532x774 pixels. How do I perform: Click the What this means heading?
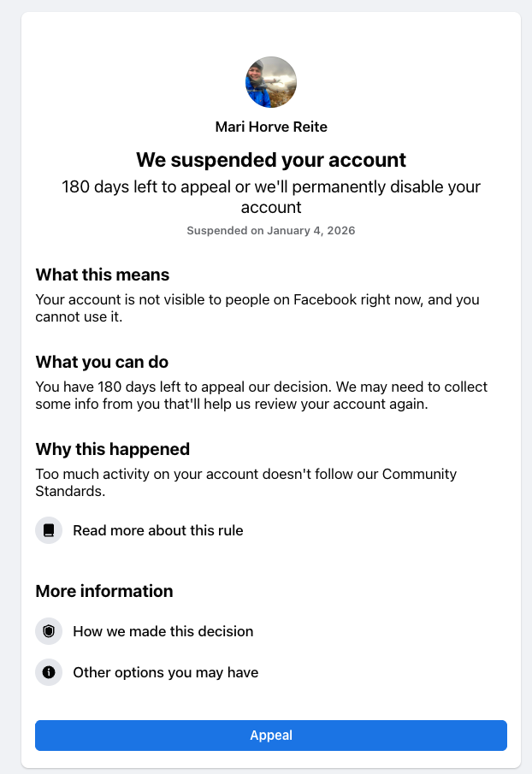pyautogui.click(x=103, y=275)
